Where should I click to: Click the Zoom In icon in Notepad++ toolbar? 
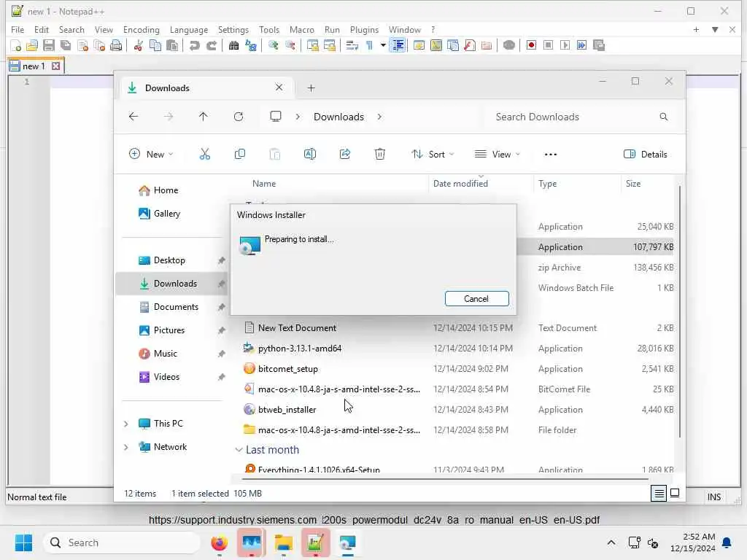[x=274, y=46]
